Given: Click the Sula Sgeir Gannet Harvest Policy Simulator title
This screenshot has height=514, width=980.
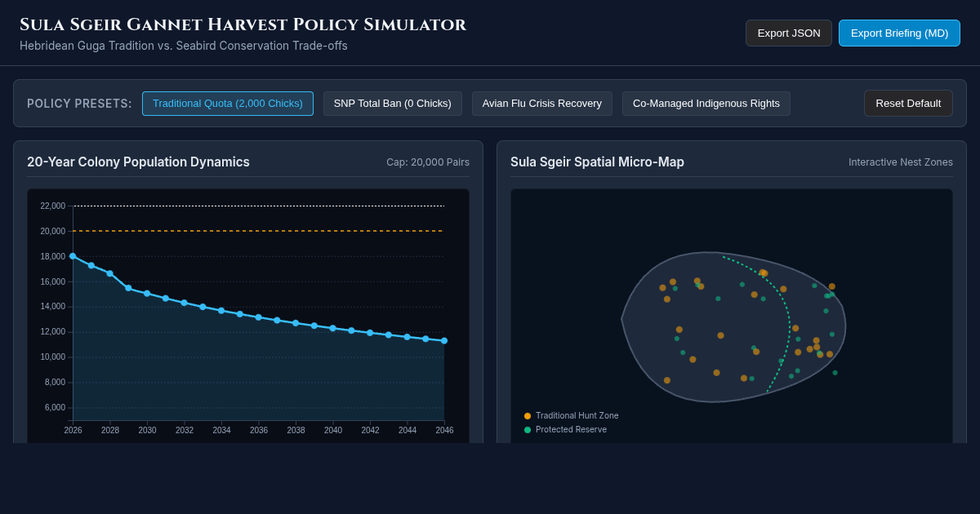Looking at the screenshot, I should (x=243, y=24).
